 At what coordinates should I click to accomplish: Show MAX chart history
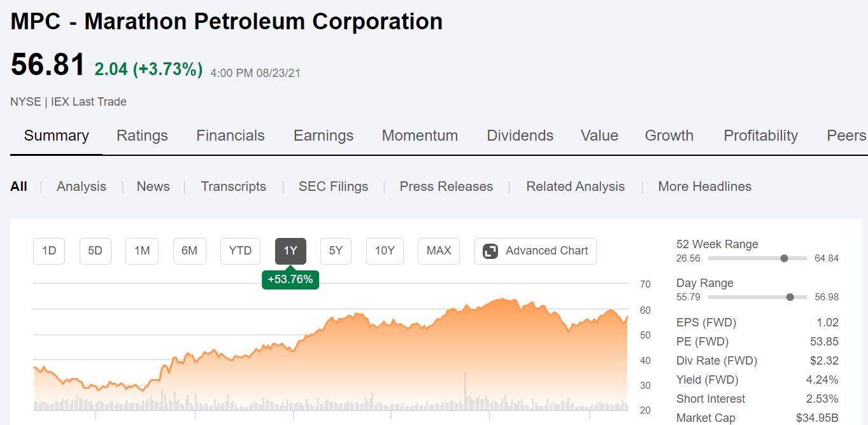[438, 251]
